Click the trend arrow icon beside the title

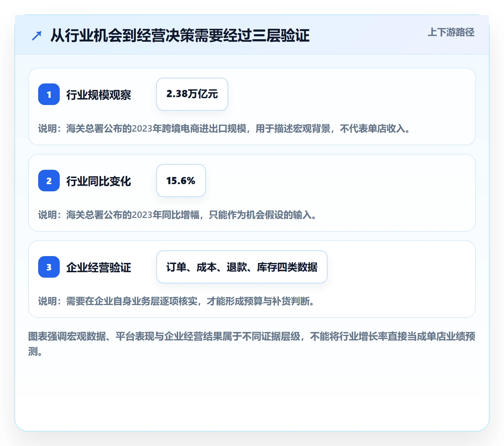point(37,36)
